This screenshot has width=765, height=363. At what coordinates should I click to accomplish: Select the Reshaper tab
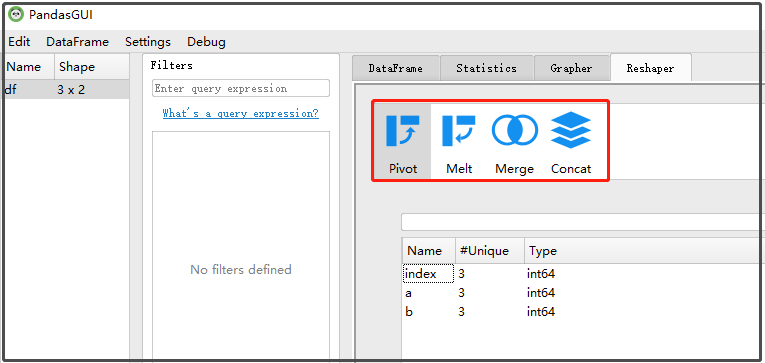click(x=650, y=68)
